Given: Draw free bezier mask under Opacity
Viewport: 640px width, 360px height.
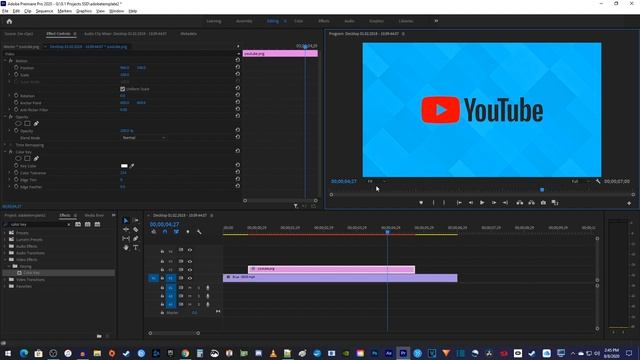Looking at the screenshot, I should pyautogui.click(x=36, y=124).
